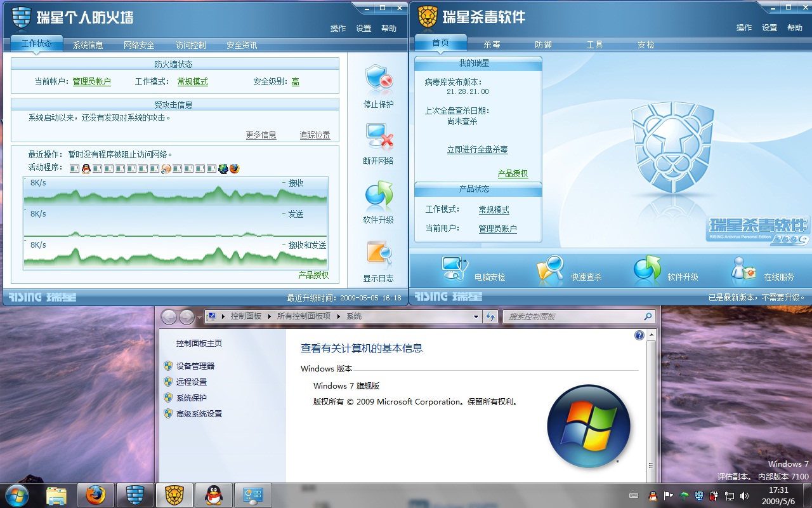Screen dimensions: 812x508
Task: Click the volume speaker tray icon
Action: [744, 495]
